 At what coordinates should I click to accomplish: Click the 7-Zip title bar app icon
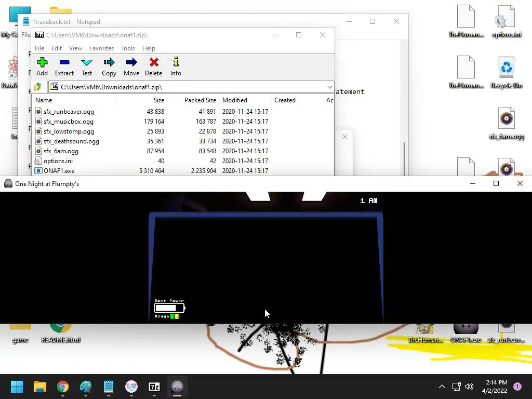[39, 35]
